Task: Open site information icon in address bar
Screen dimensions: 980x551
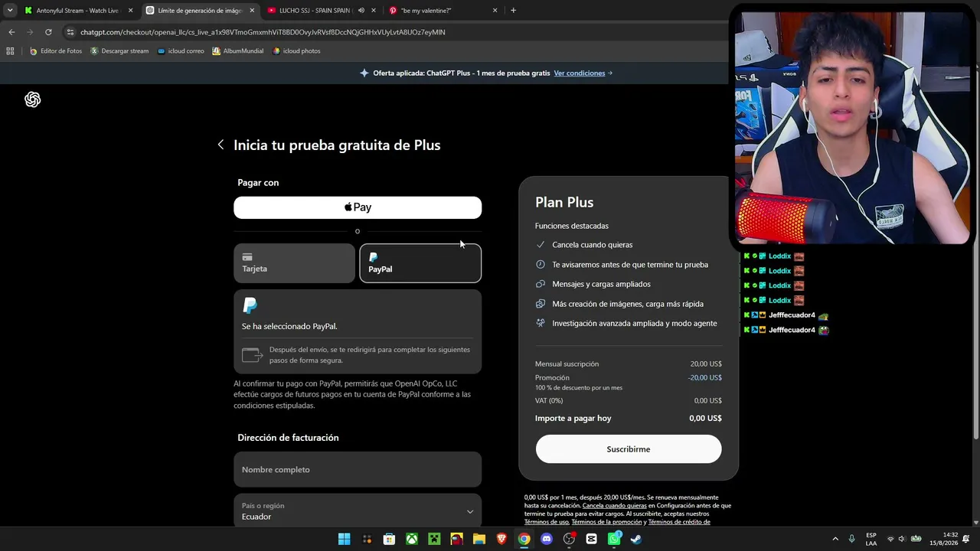Action: tap(70, 32)
